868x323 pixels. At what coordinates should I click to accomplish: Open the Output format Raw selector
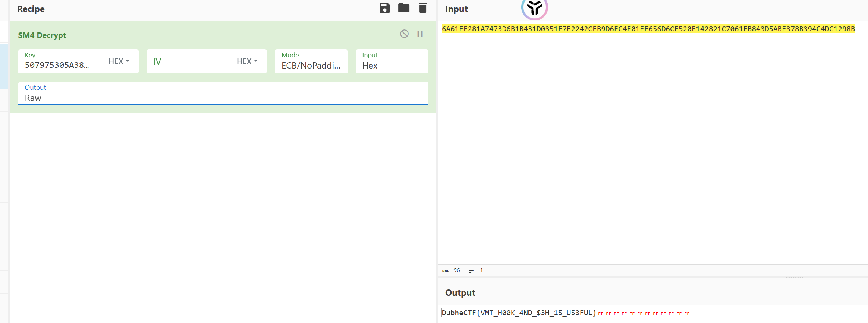click(x=223, y=98)
